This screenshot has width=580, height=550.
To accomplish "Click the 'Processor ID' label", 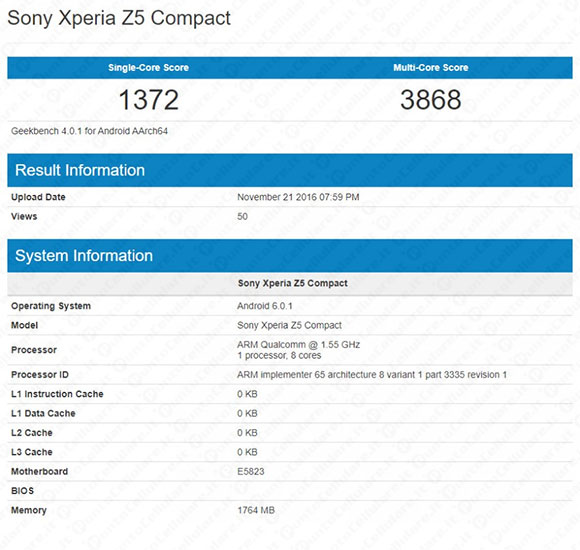I will point(40,375).
